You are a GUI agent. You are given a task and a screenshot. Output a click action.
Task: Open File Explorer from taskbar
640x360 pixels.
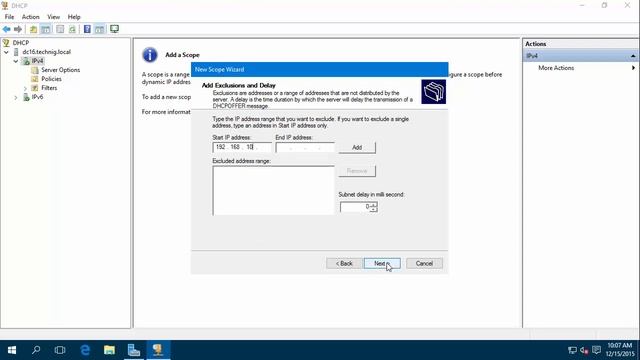click(x=109, y=350)
